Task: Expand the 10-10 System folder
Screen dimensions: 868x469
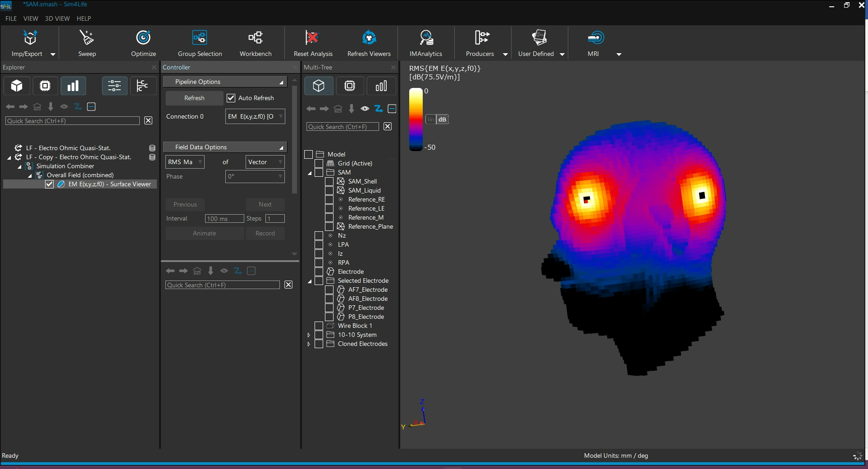Action: pos(309,335)
